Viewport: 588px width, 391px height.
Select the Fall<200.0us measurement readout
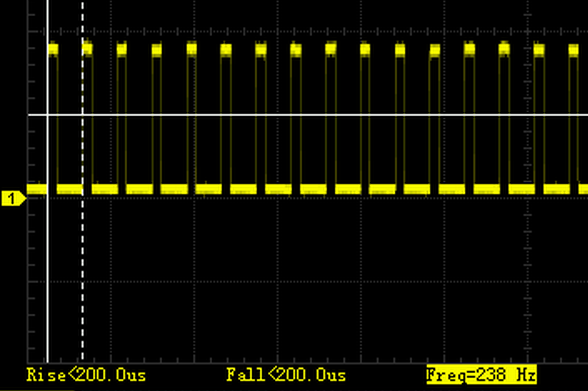[x=286, y=375]
